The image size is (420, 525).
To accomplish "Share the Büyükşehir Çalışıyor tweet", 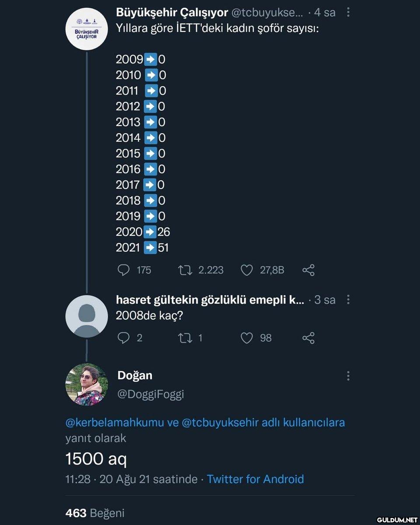I will (308, 270).
